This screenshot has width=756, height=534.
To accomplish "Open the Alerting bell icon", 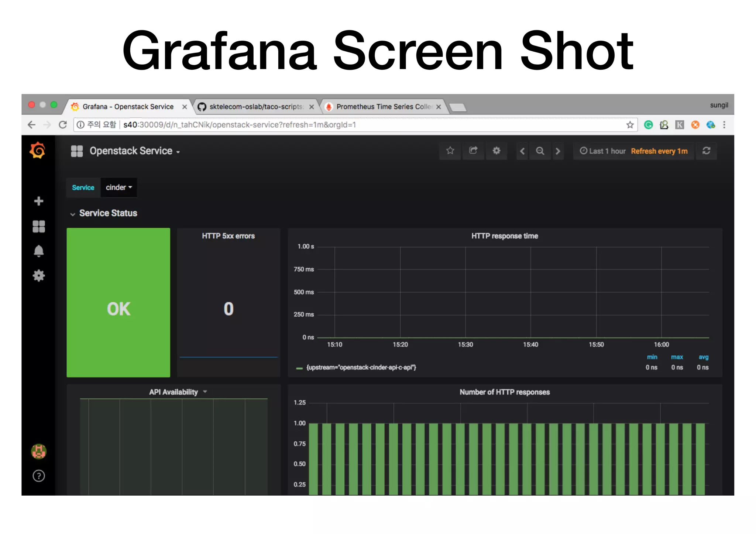I will (38, 251).
